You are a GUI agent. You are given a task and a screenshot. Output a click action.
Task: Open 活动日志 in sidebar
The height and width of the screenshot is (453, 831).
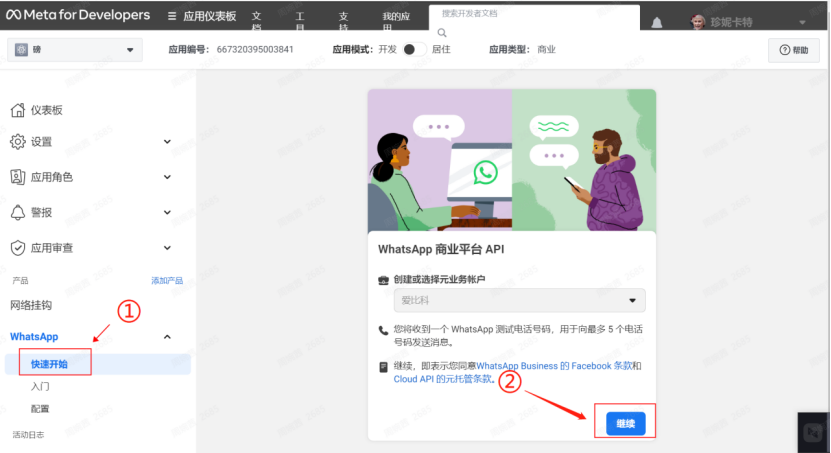click(x=29, y=435)
